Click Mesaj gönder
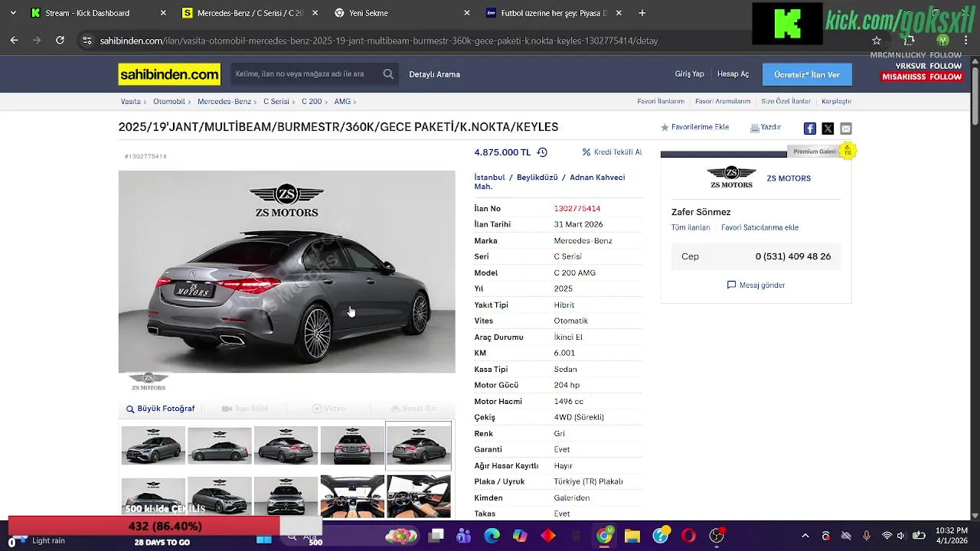 coord(756,285)
